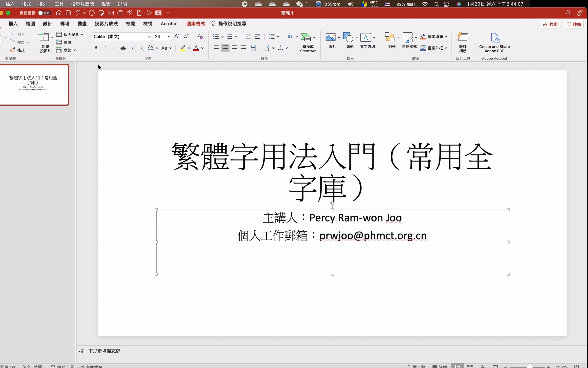Increase list indent level
This screenshot has height=368, width=588.
(257, 36)
